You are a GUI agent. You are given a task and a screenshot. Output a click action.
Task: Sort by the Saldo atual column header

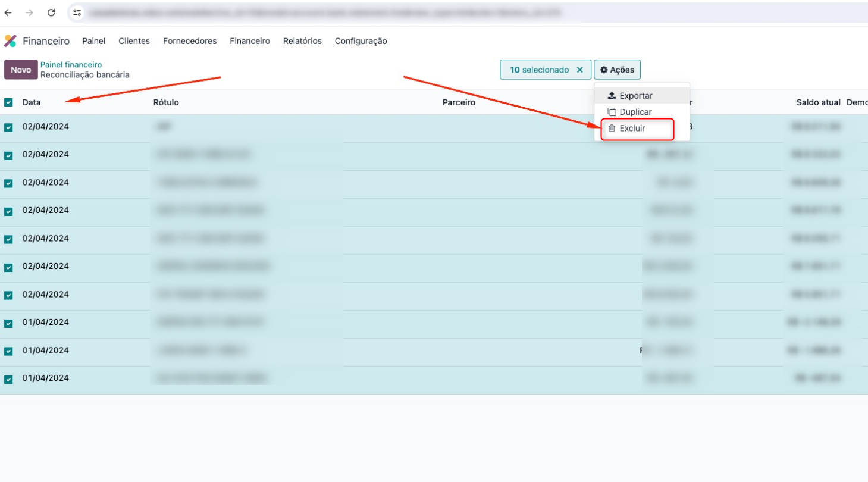point(818,102)
